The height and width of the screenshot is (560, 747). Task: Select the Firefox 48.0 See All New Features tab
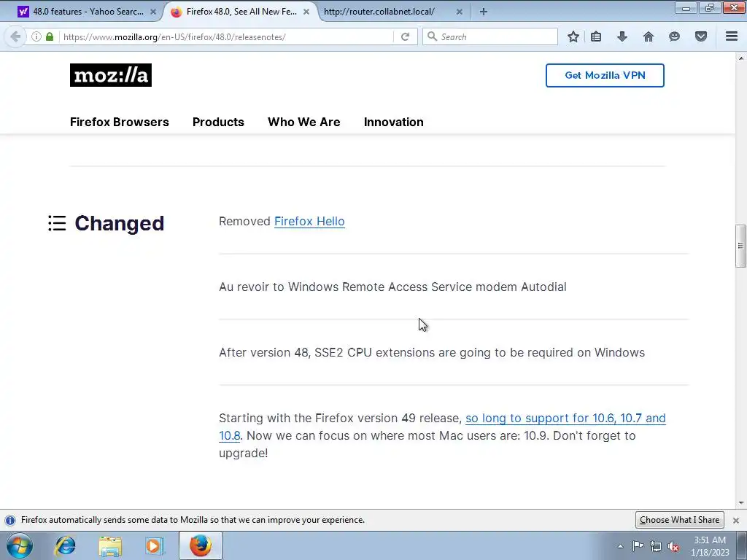tap(241, 12)
